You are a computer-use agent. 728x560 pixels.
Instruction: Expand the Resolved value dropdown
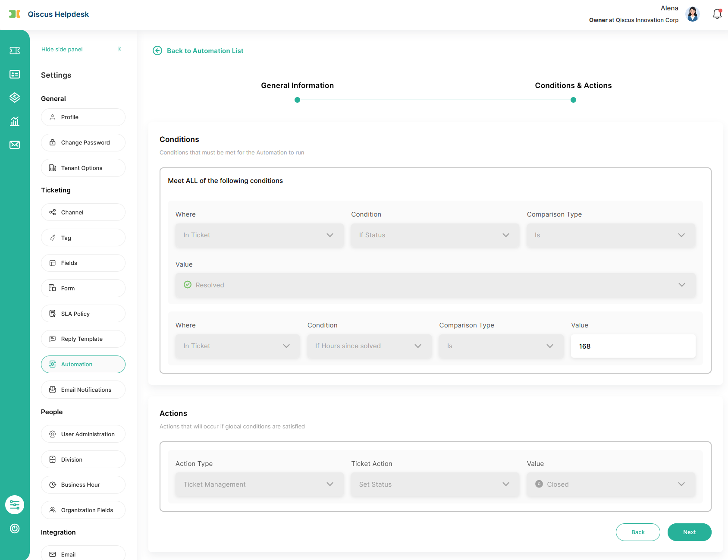[x=435, y=285]
